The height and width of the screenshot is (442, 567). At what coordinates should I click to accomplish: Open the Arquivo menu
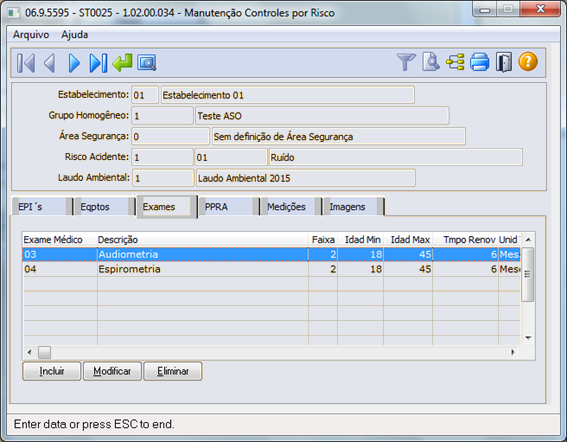pos(31,35)
